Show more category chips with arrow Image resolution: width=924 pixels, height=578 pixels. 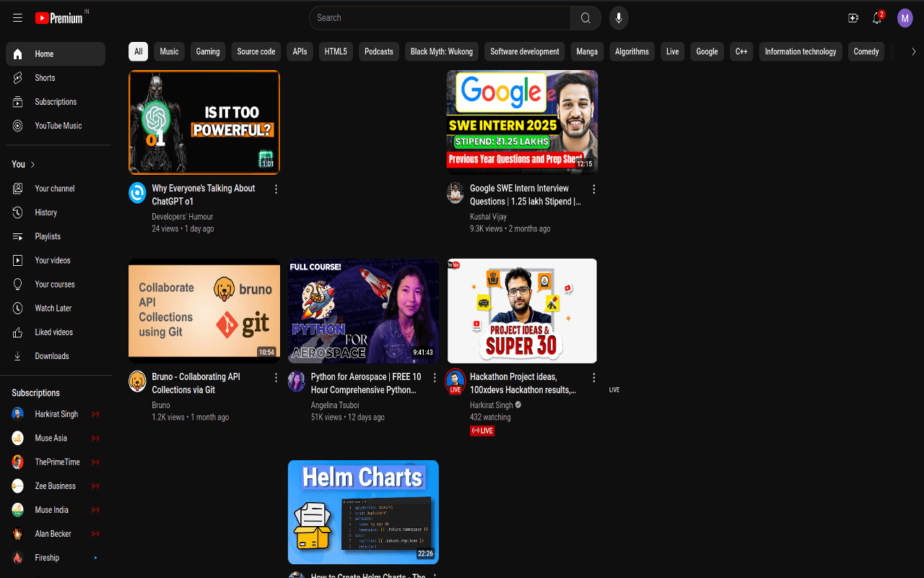coord(913,51)
